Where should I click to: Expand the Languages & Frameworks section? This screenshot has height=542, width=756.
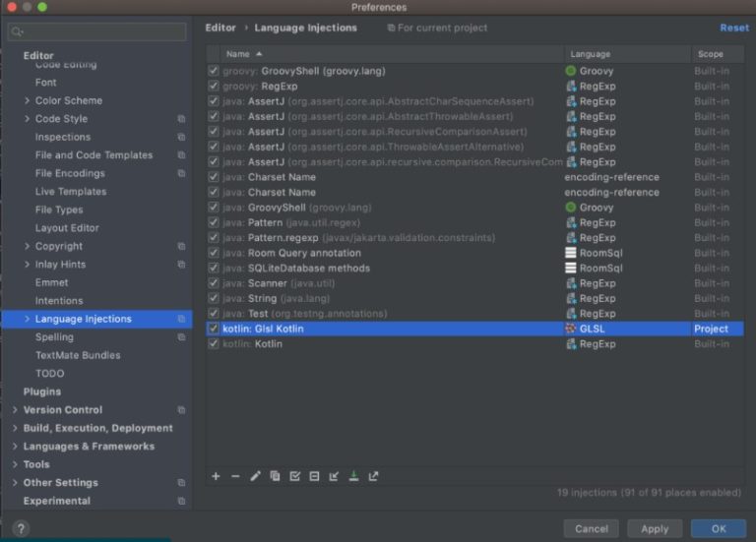(x=15, y=447)
